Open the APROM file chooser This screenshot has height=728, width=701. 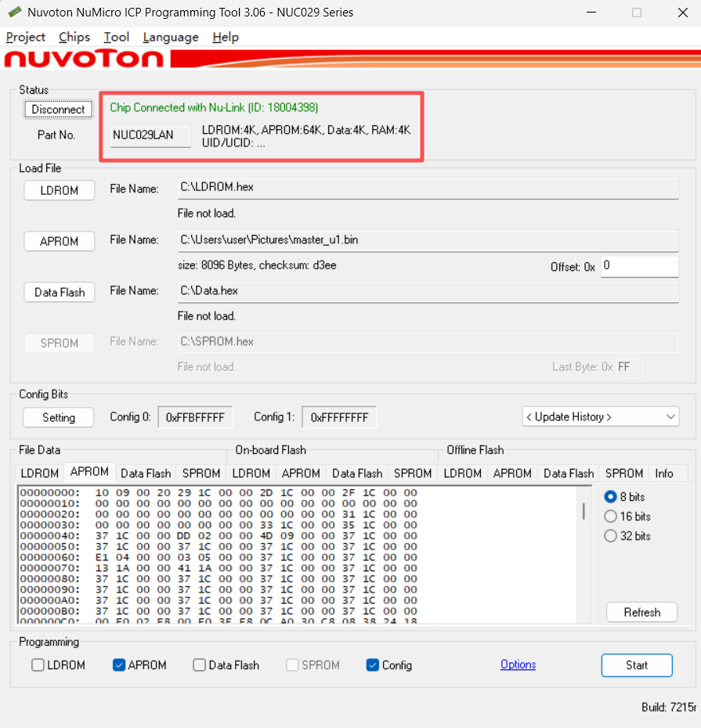pyautogui.click(x=59, y=241)
